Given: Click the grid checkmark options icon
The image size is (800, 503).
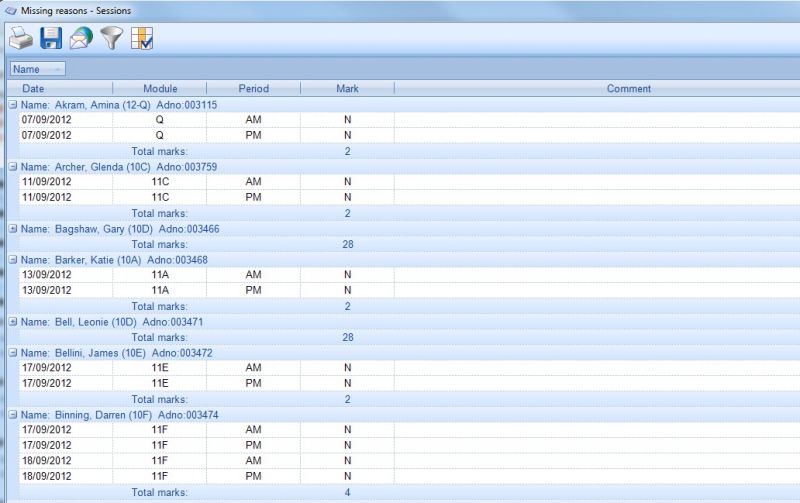Looking at the screenshot, I should coord(142,38).
